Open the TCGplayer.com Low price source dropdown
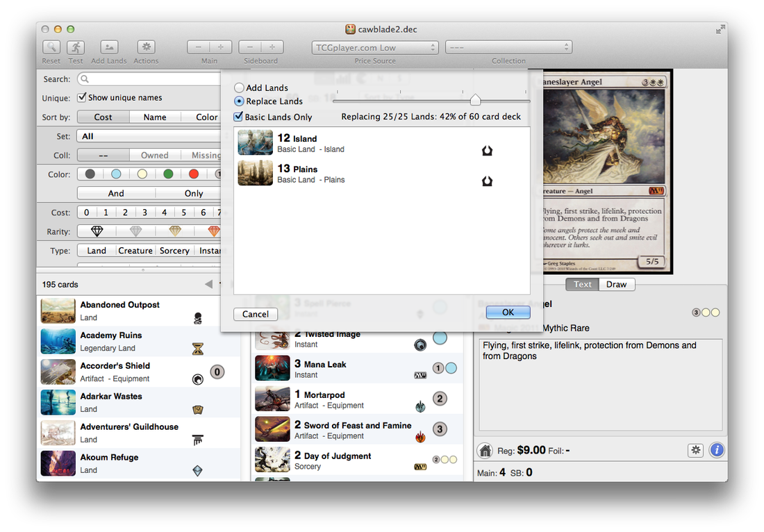764x532 pixels. tap(374, 47)
